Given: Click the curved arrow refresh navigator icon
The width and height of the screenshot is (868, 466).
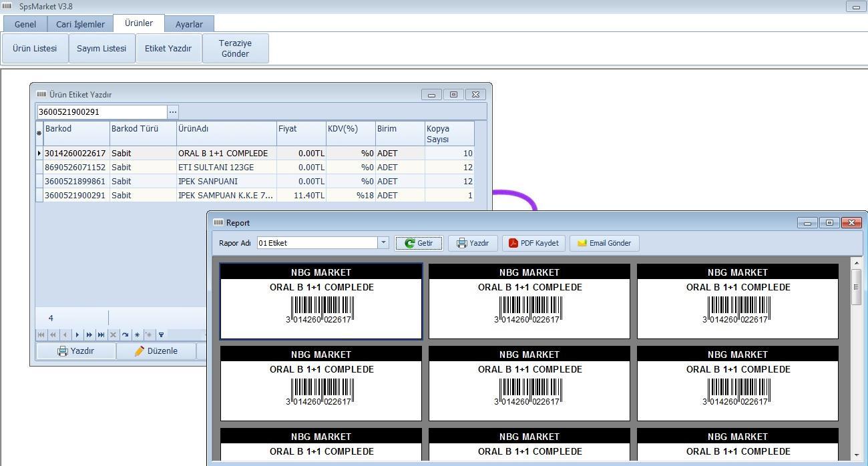Looking at the screenshot, I should pos(125,334).
